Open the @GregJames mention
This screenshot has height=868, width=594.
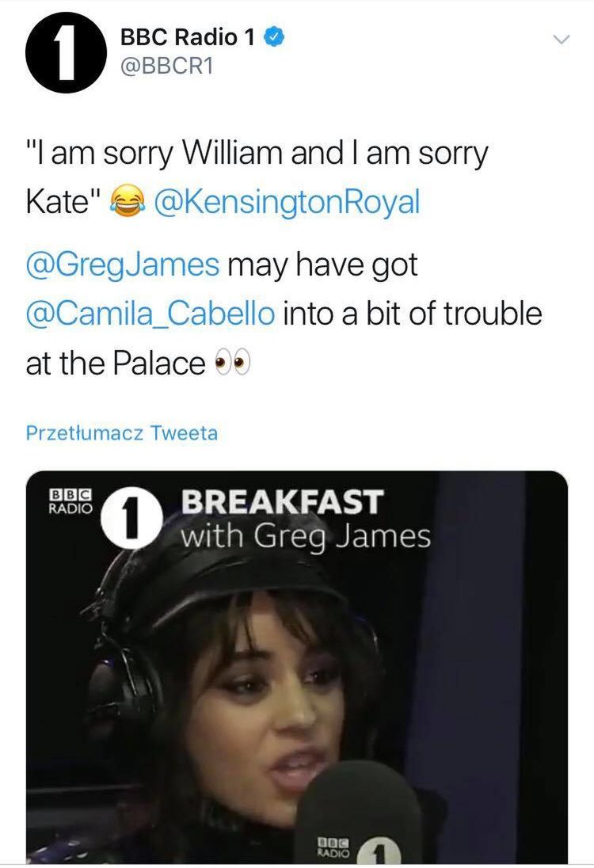122,265
